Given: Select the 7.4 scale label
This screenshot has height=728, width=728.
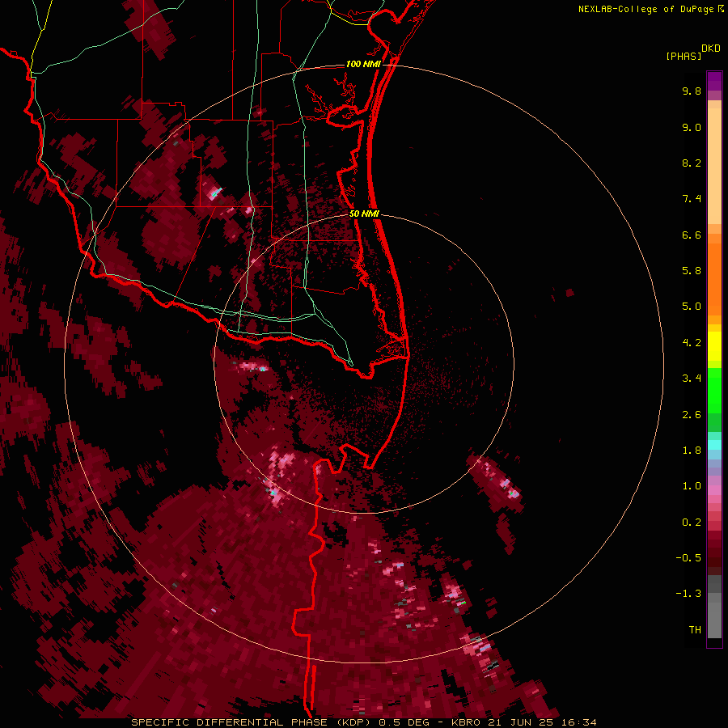Looking at the screenshot, I should (x=692, y=199).
